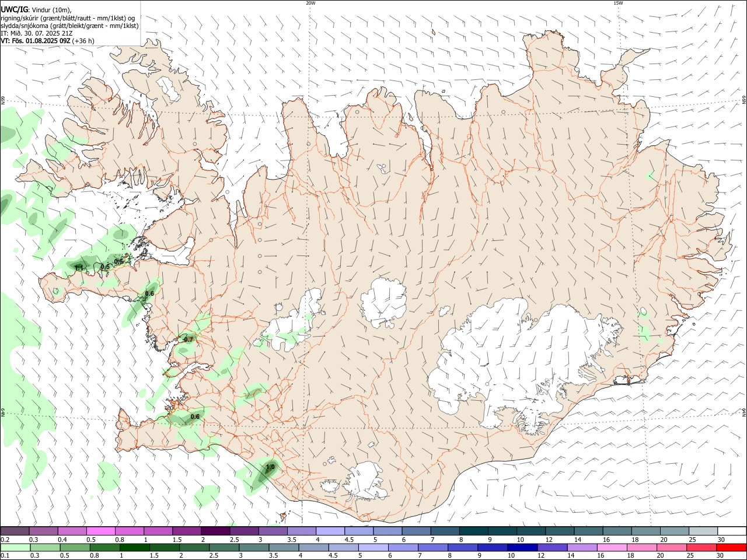Click the 0.1 label under the rain scale
This screenshot has width=747, height=560.
tap(5, 556)
